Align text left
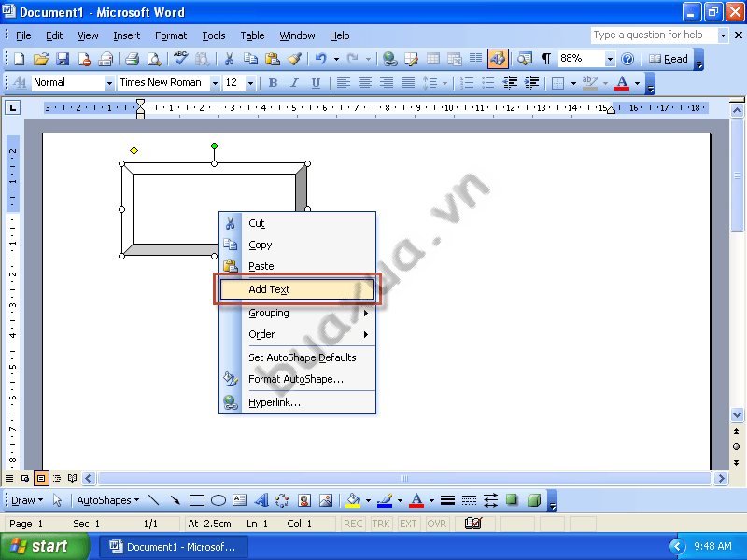The width and height of the screenshot is (747, 560). [x=344, y=83]
